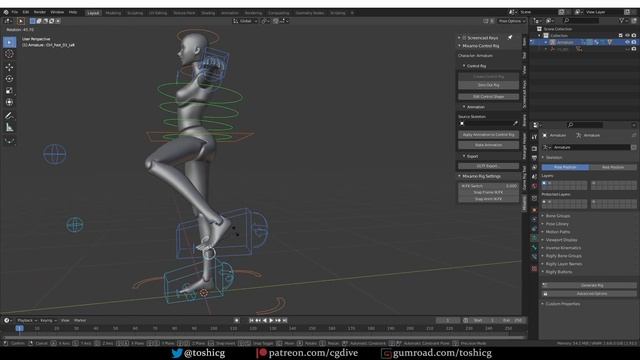Toggle Collection render camera icon in outliner
The height and width of the screenshot is (360, 640).
634,36
